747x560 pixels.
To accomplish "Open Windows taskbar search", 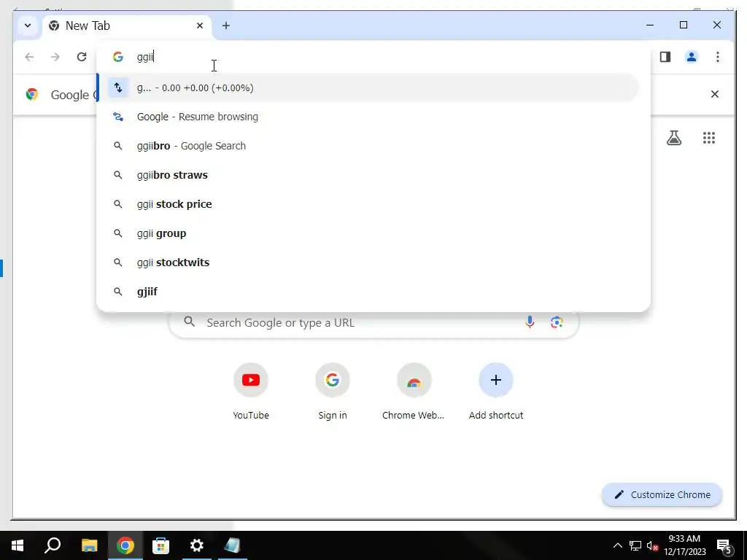I will tap(53, 545).
